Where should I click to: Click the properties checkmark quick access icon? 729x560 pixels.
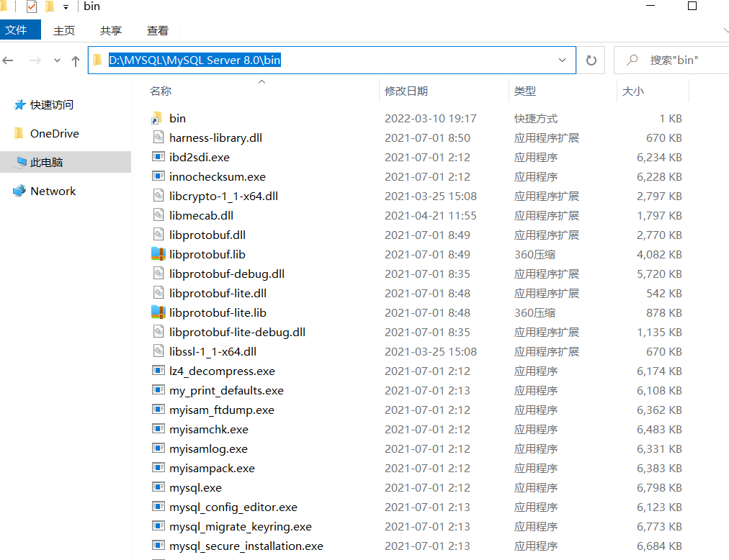[32, 6]
